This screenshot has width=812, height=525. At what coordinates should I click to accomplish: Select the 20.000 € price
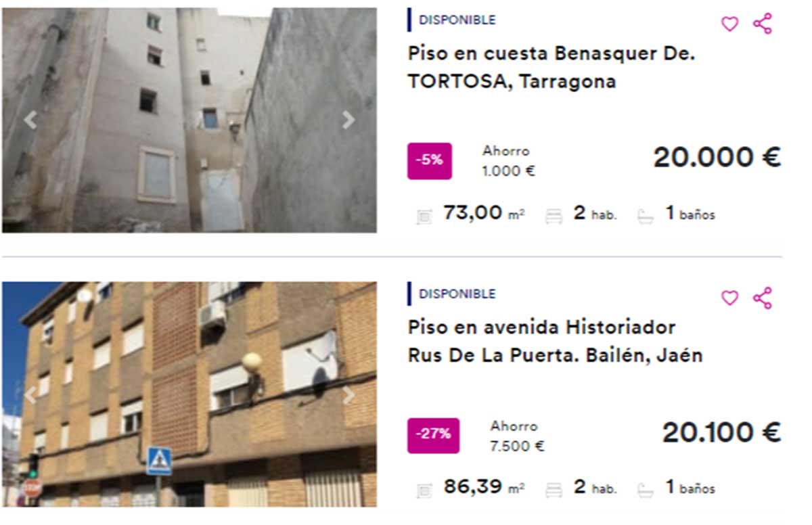(x=717, y=158)
